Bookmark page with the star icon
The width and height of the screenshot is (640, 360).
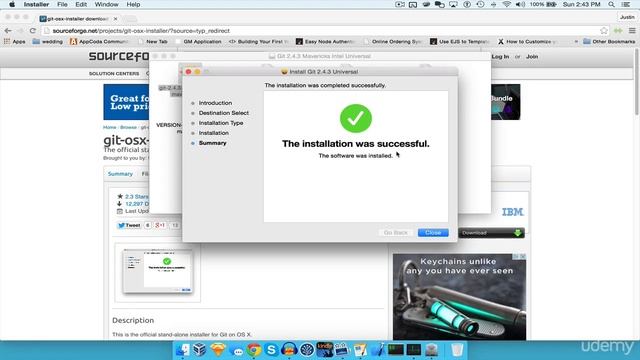[604, 31]
